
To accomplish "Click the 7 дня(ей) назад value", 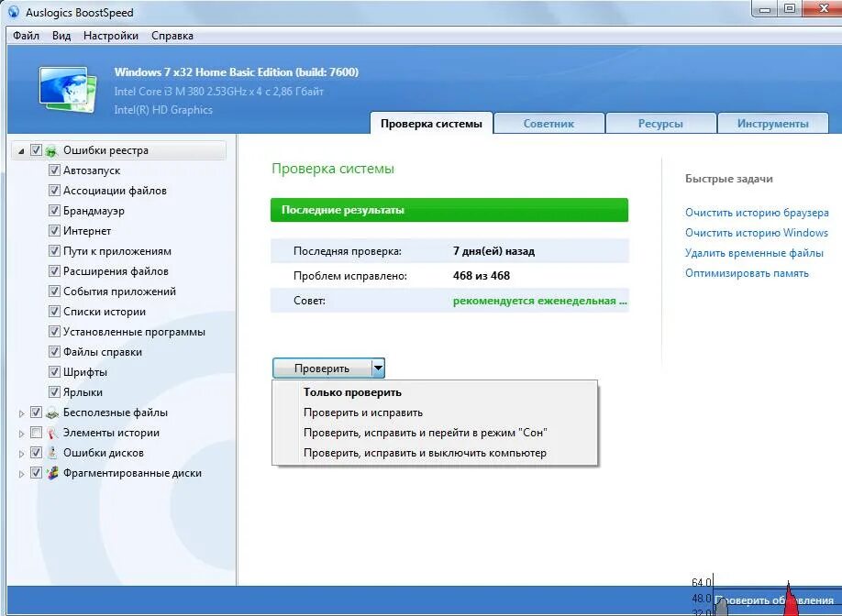I will coord(493,251).
